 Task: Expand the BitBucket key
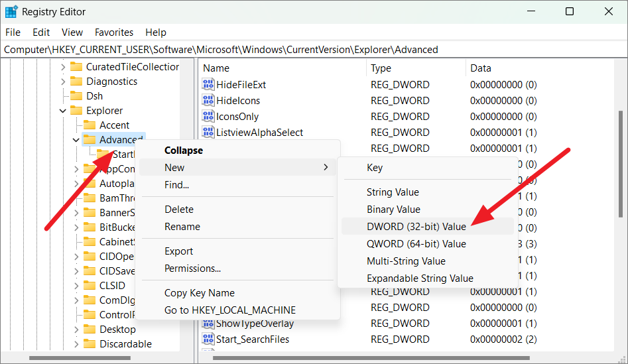tap(76, 227)
